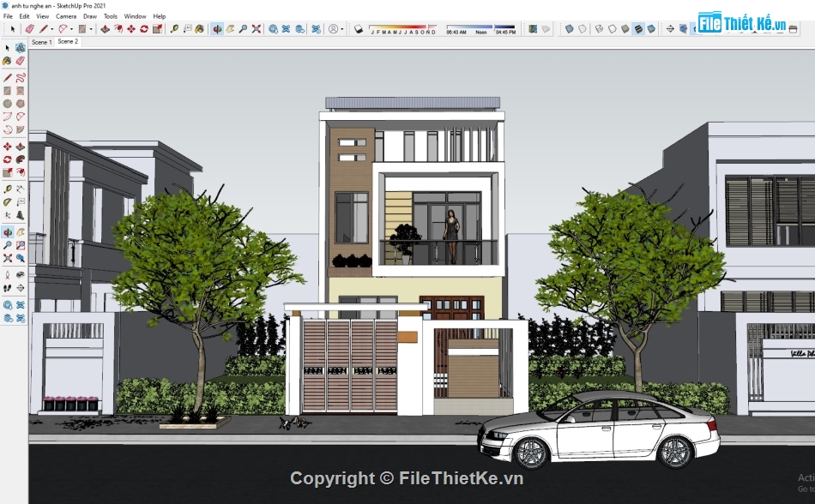
Task: Pick the 3 Point Arc tool
Action: click(x=7, y=129)
